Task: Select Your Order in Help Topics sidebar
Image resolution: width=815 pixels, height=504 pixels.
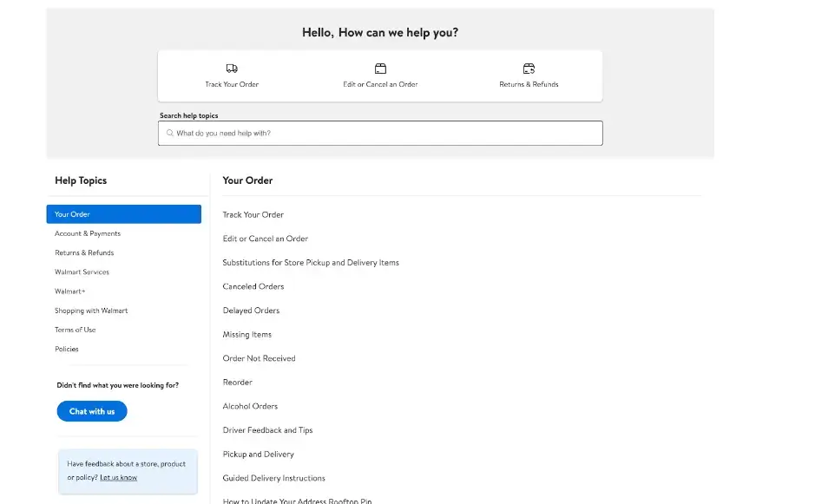Action: [x=123, y=214]
